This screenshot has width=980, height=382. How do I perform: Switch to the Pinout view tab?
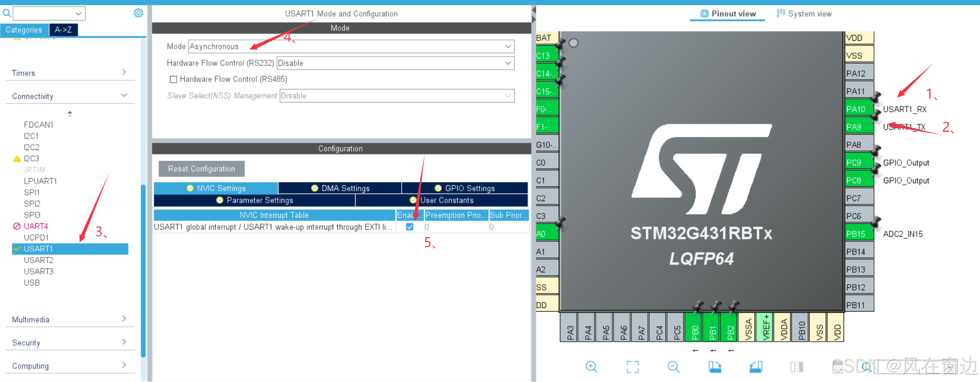728,13
